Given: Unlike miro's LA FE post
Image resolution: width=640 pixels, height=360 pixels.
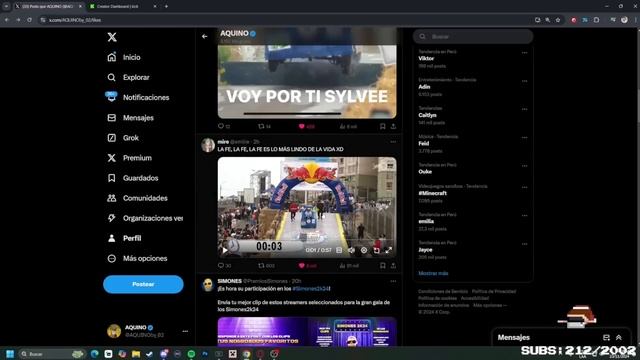Looking at the screenshot, I should (302, 266).
